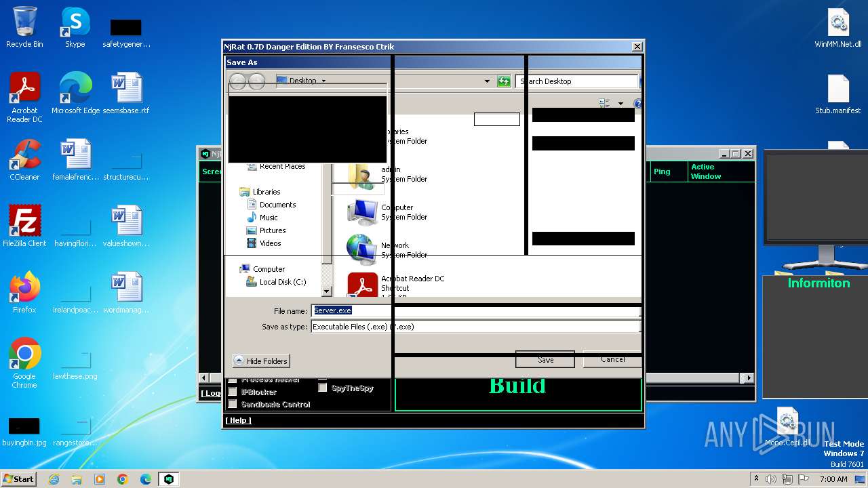Open FileZilla Client desktop icon
Image resolution: width=868 pixels, height=488 pixels.
[x=24, y=226]
